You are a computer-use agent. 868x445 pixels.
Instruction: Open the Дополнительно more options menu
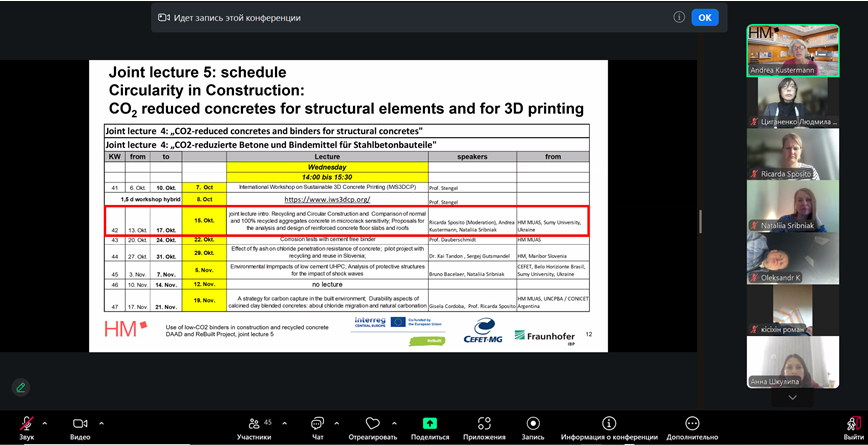pos(692,424)
